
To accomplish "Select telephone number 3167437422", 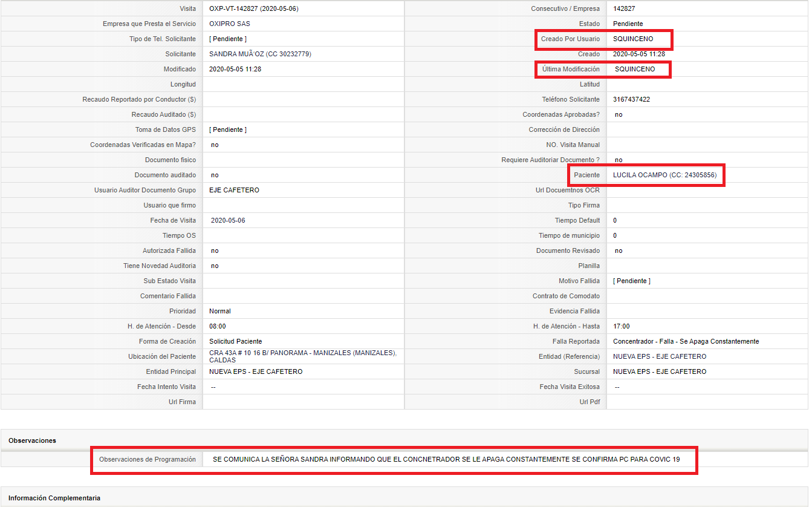I will 632,99.
